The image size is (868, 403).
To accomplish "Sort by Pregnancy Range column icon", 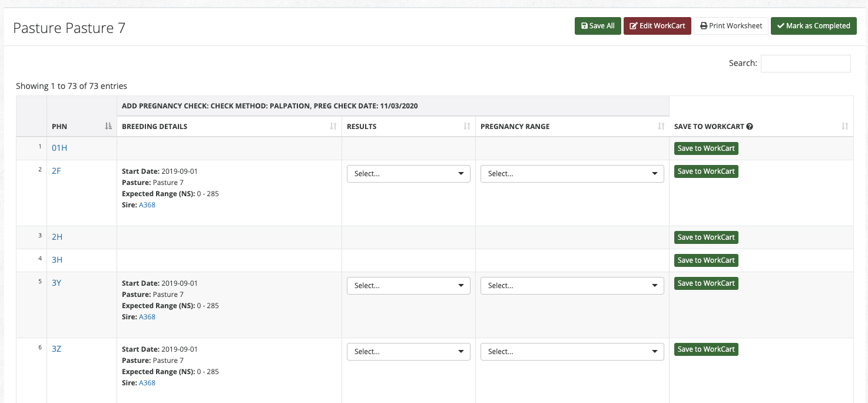I will [661, 126].
